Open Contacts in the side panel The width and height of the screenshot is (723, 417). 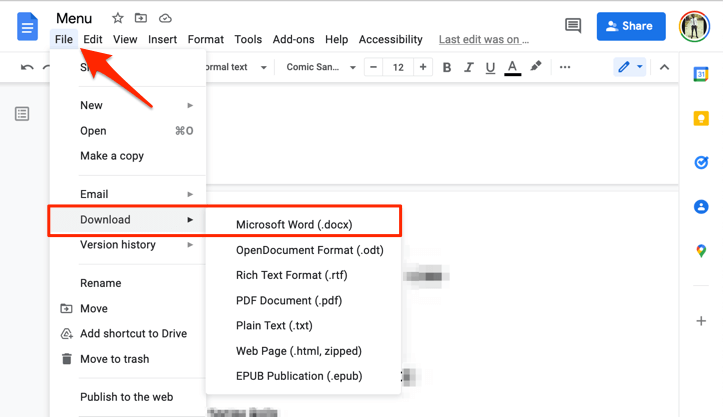[x=701, y=207]
